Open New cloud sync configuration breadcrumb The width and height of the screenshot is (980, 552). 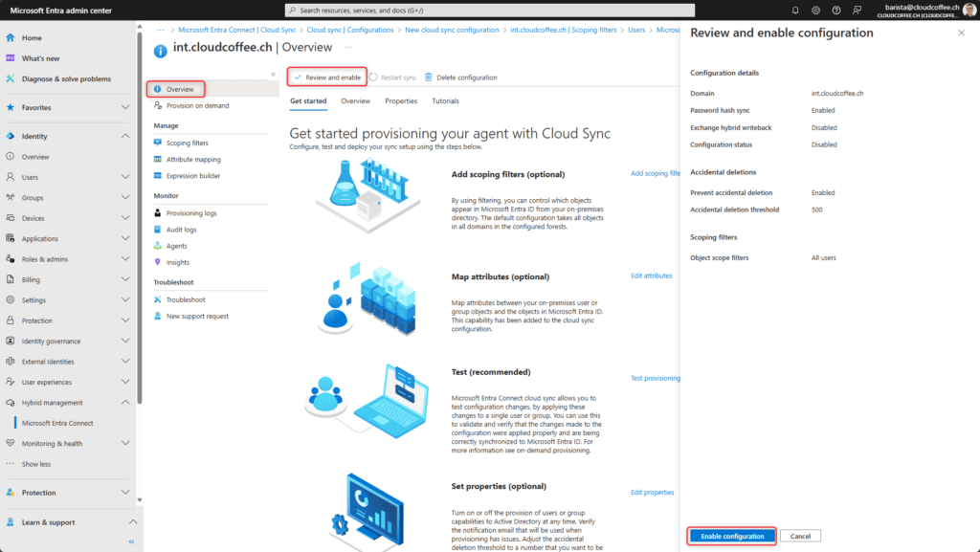pos(452,30)
